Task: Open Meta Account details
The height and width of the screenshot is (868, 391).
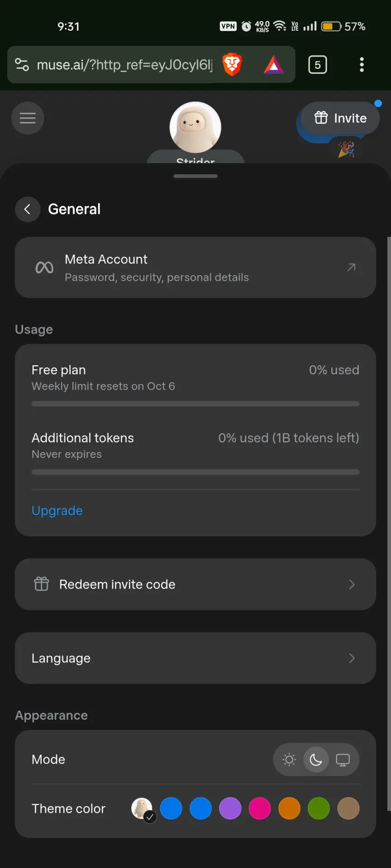Action: [x=195, y=268]
